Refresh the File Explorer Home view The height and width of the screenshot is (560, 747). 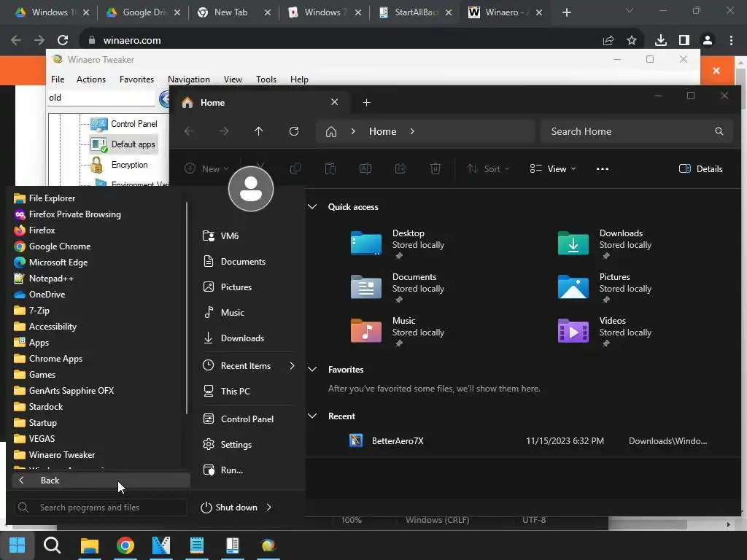click(294, 131)
